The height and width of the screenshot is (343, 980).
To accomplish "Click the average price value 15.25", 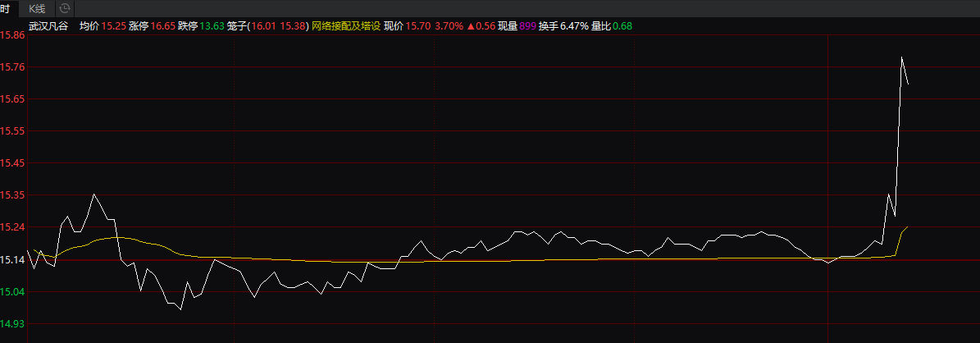I will coord(114,26).
